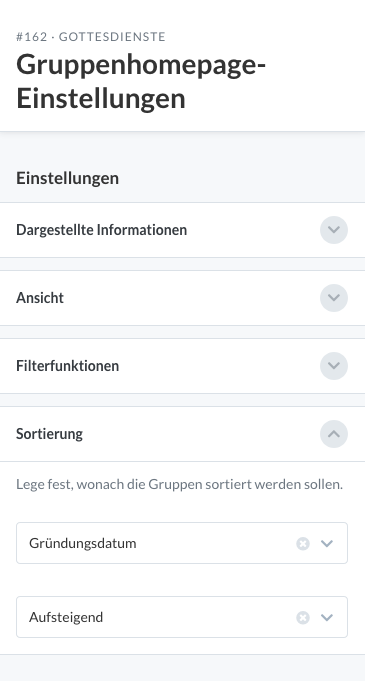
Task: Collapse the Sortierung section with the up chevron
Action: (334, 434)
